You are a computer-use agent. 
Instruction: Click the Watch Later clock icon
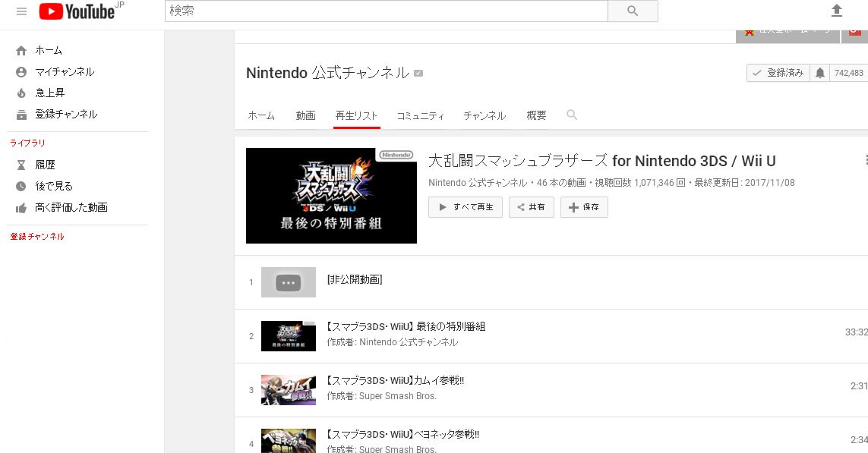pyautogui.click(x=21, y=187)
